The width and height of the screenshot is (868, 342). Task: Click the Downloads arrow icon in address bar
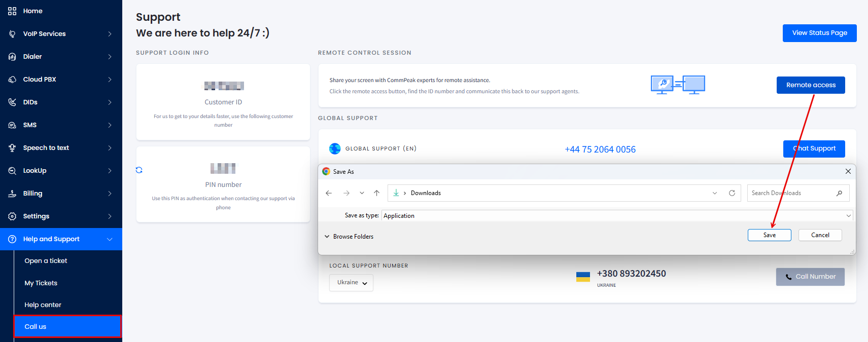(396, 193)
